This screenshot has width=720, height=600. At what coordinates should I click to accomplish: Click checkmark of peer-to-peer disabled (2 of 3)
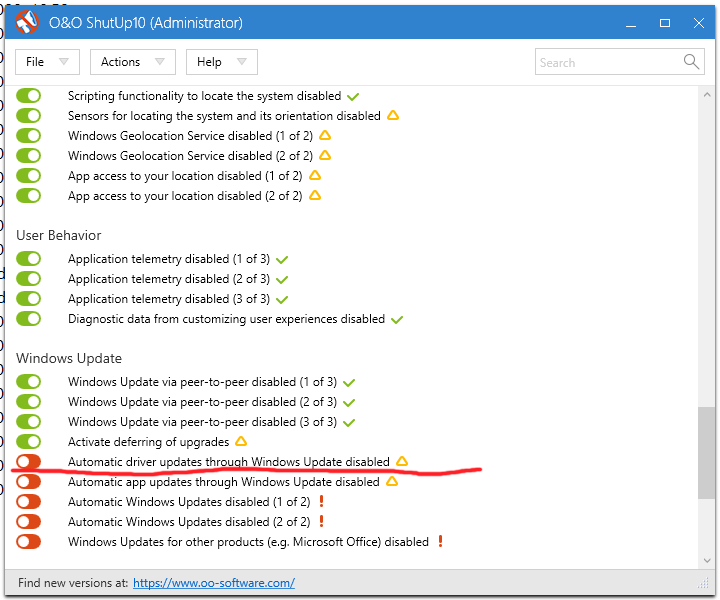coord(349,403)
